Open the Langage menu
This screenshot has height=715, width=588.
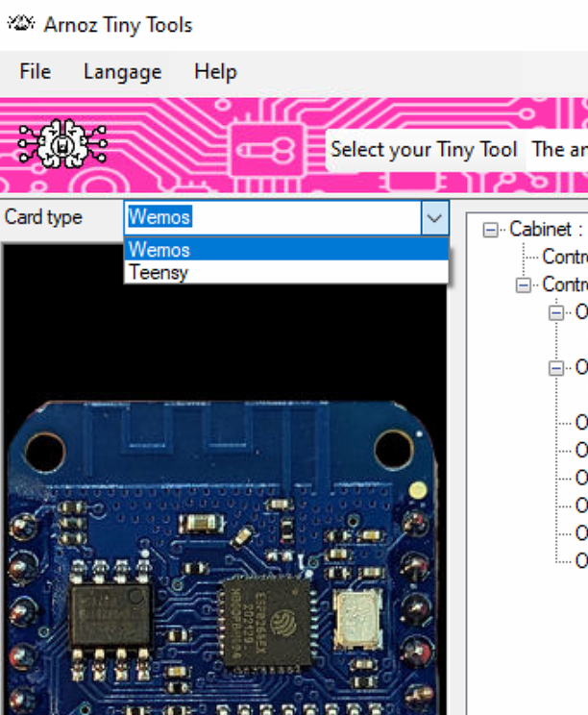click(122, 72)
